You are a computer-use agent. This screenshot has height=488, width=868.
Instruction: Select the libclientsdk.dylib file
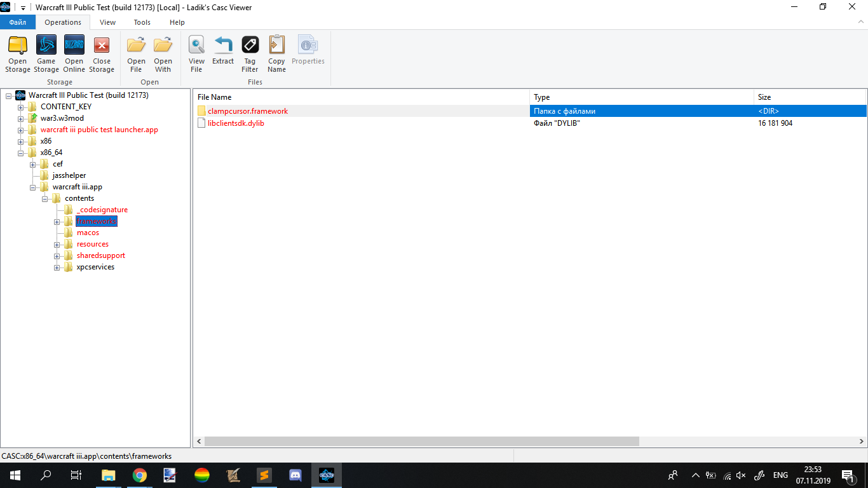pyautogui.click(x=236, y=123)
